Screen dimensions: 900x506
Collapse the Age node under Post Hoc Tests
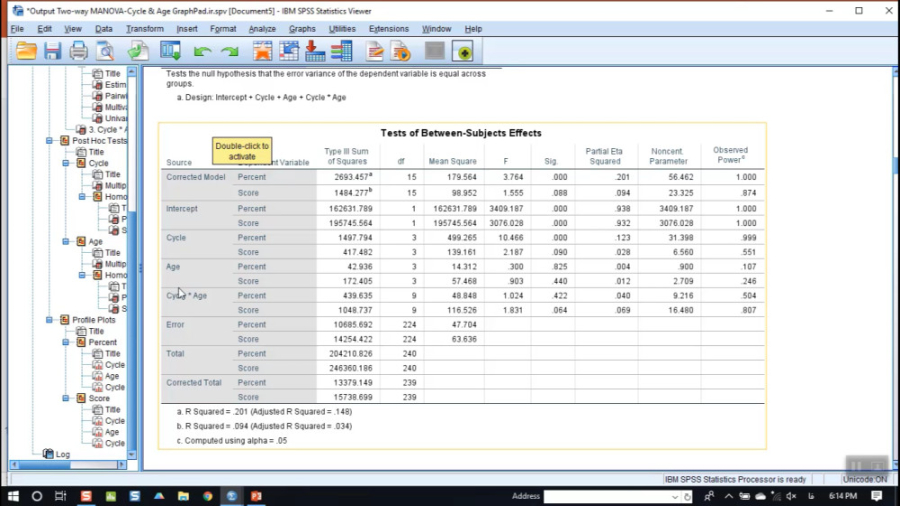click(66, 242)
